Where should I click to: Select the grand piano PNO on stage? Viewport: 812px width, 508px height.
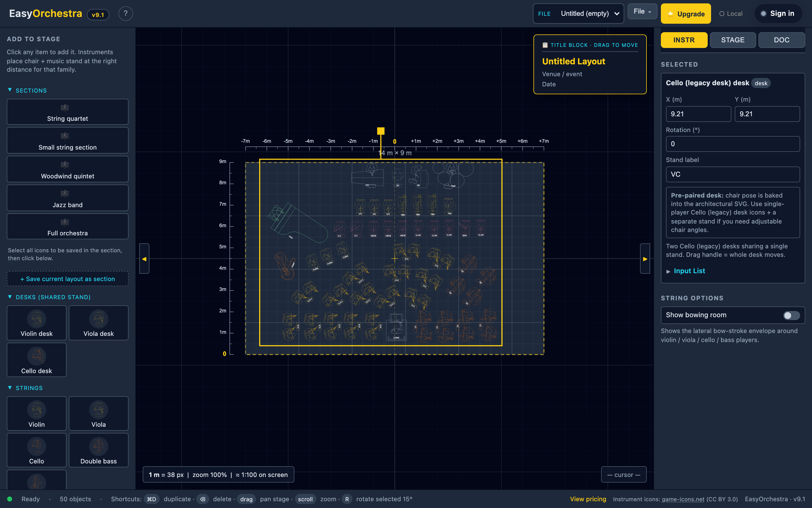pyautogui.click(x=298, y=223)
